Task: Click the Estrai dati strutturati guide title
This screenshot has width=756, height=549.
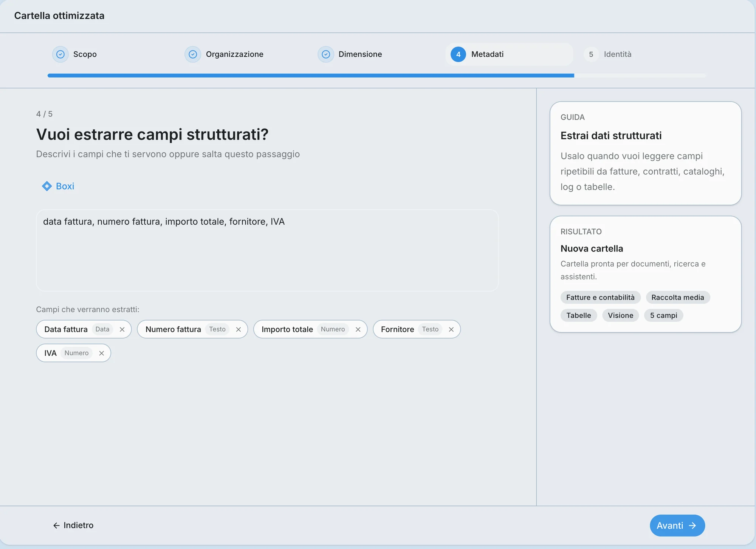Action: pos(611,136)
